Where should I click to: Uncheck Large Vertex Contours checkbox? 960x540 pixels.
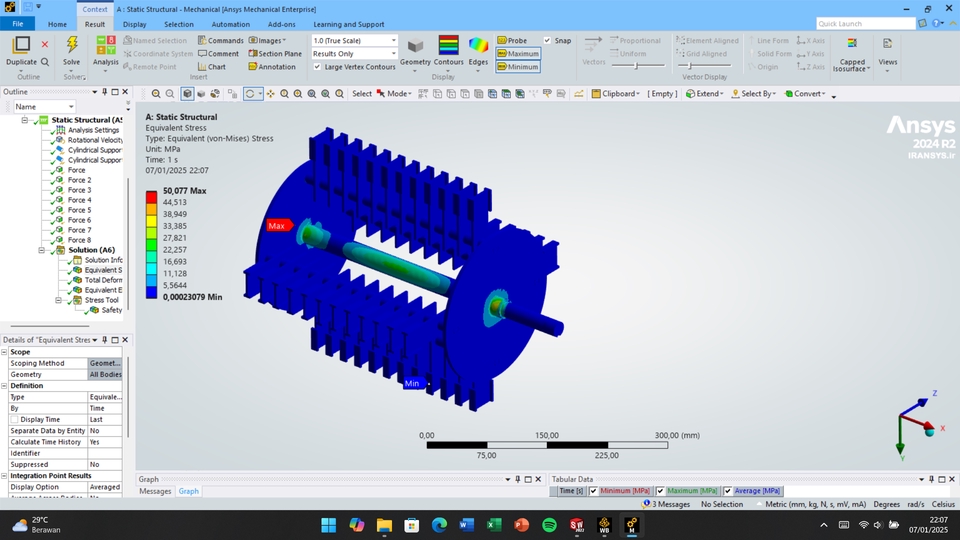317,67
